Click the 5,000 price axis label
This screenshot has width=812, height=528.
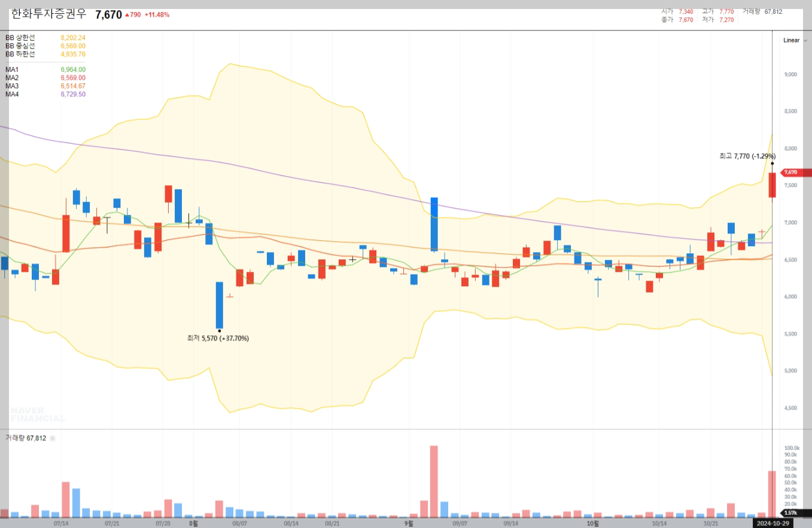click(x=790, y=371)
